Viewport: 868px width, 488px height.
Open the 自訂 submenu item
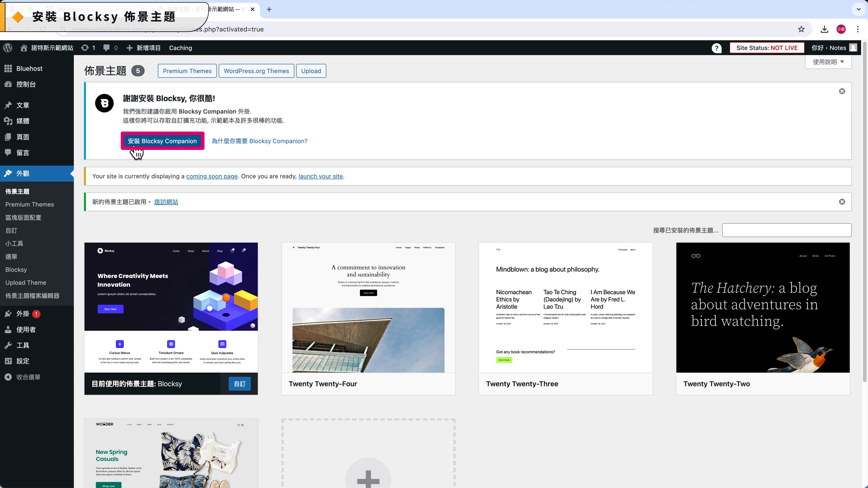coord(11,230)
